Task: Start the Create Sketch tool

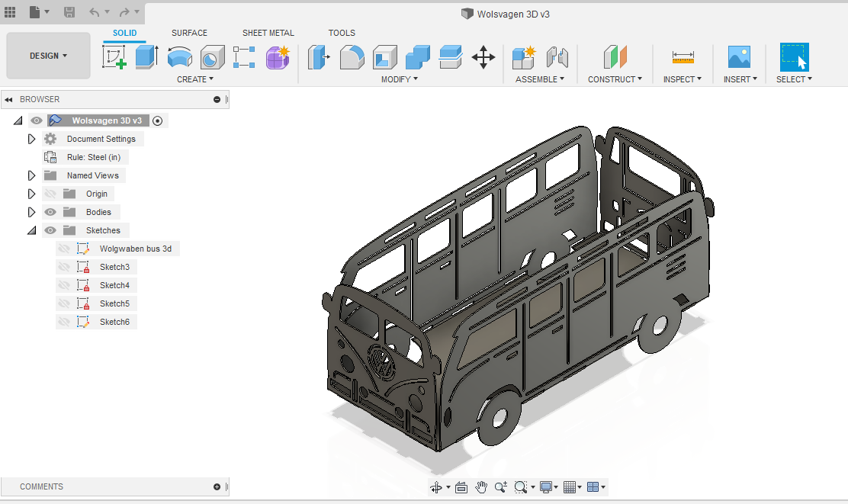Action: click(114, 56)
